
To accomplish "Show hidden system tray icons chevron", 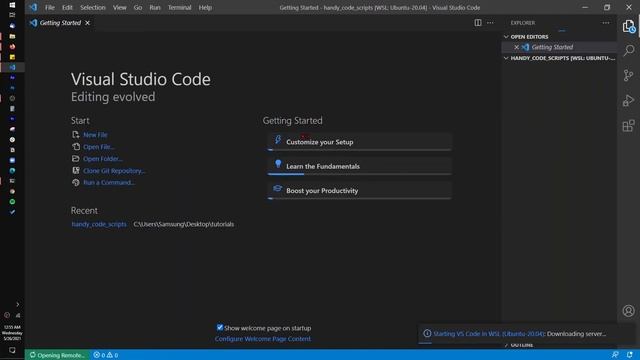I will 17,304.
